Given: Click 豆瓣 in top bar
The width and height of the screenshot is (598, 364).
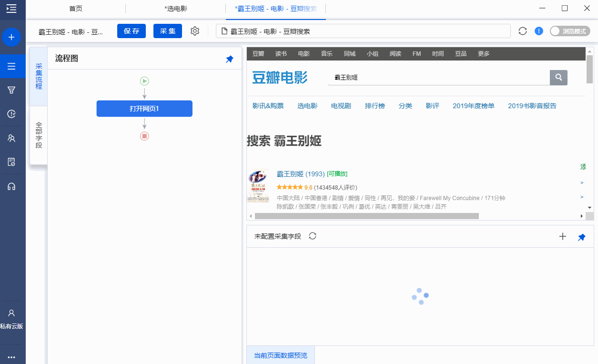Looking at the screenshot, I should click(258, 54).
